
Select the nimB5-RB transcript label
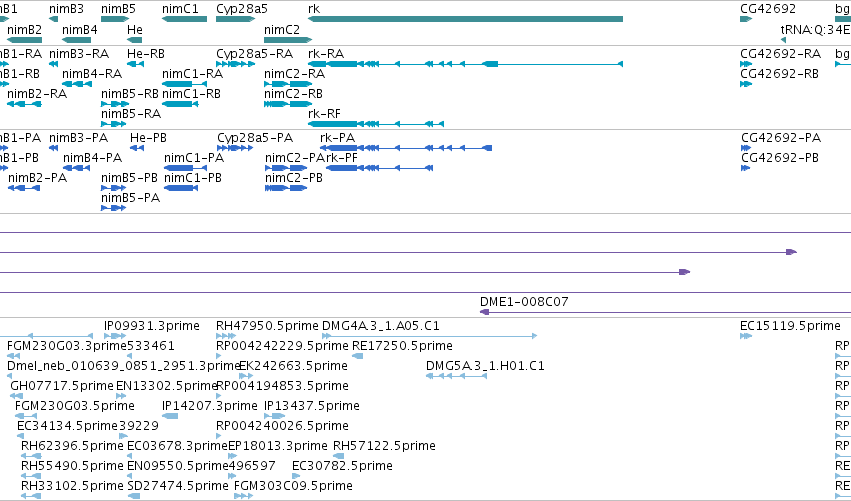tap(130, 94)
